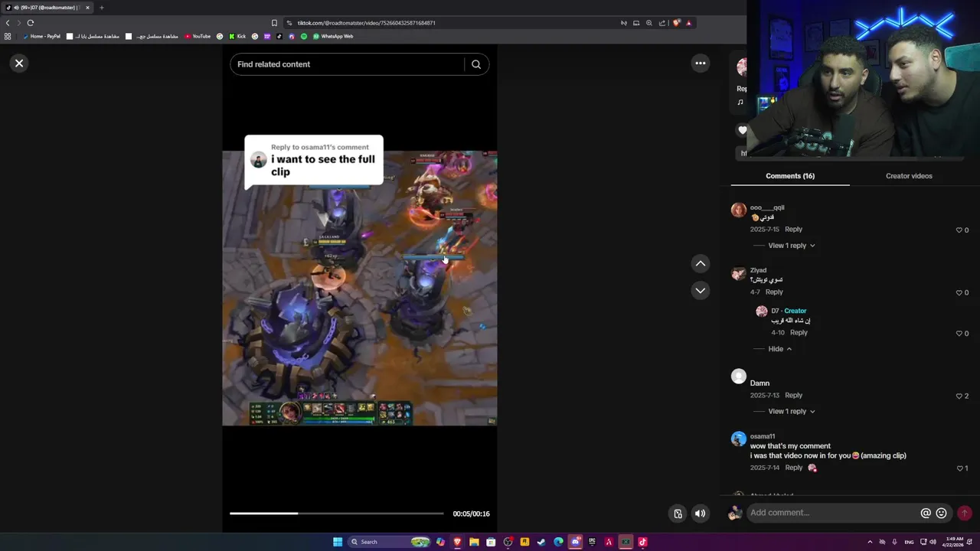Close the TikTok video viewer with X
Screen dimensions: 980x551
[x=19, y=64]
